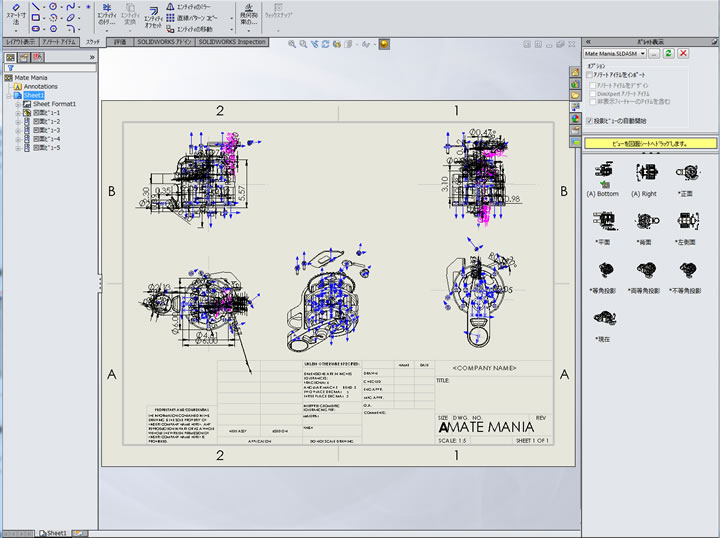Image resolution: width=720 pixels, height=538 pixels.
Task: Select the Ellipse sketch tool
Action: [70, 18]
